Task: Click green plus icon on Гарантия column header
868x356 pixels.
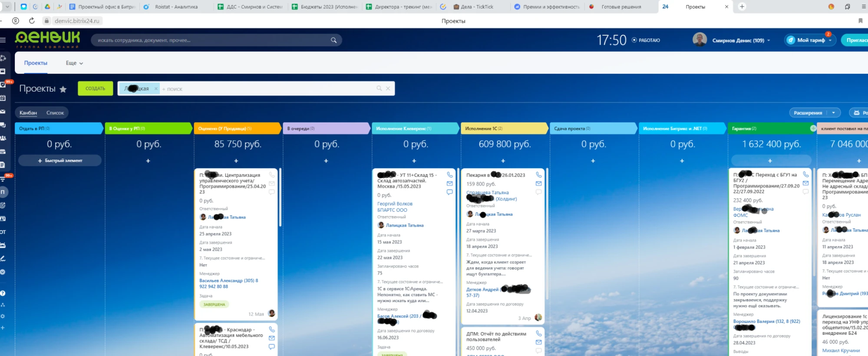Action: pos(813,129)
